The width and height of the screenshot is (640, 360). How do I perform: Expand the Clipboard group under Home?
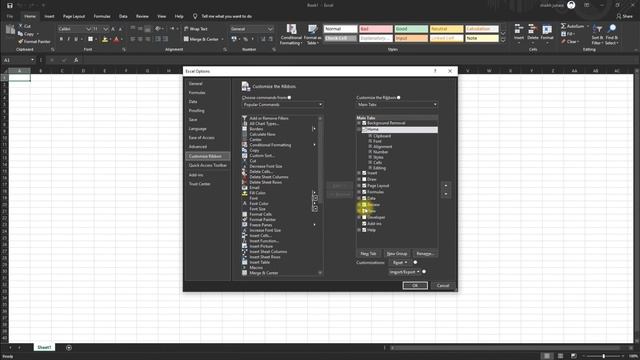(370, 136)
